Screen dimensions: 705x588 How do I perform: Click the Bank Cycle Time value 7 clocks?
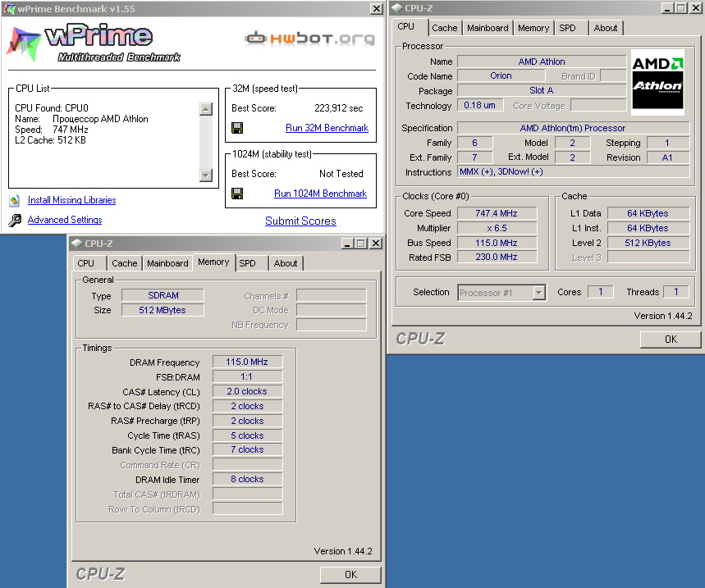coord(247,450)
